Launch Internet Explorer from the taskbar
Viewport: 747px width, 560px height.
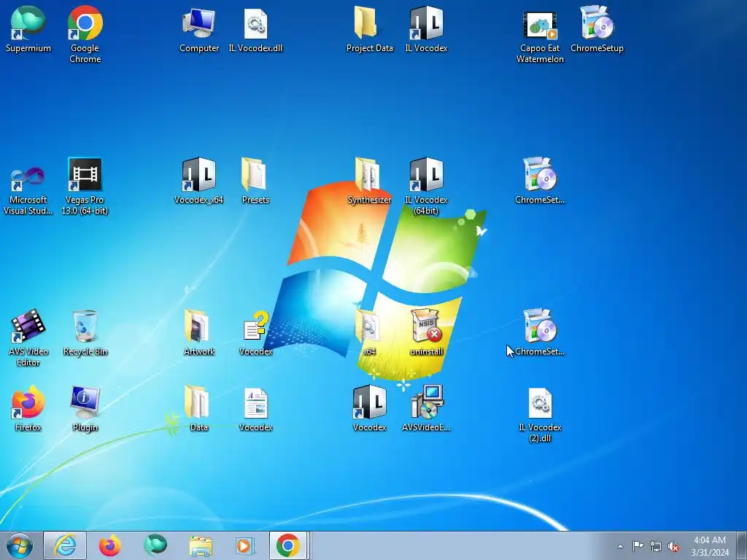coord(65,545)
